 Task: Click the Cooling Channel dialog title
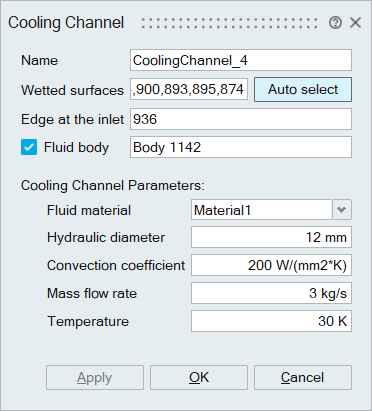pos(66,23)
